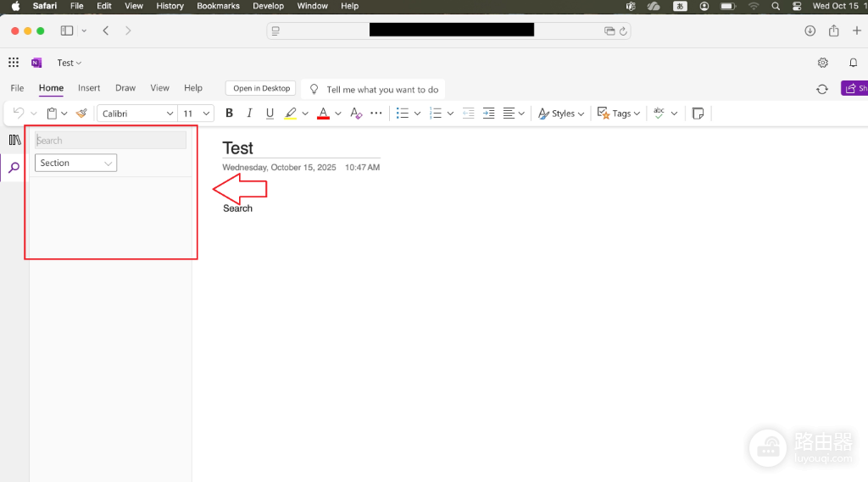Viewport: 868px width, 482px height.
Task: Expand spelling options arrow
Action: point(674,114)
